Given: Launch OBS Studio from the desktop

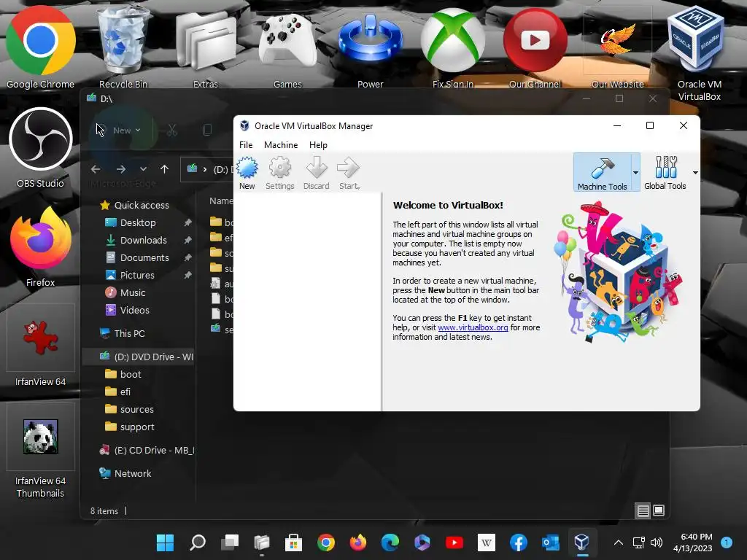Looking at the screenshot, I should point(41,147).
